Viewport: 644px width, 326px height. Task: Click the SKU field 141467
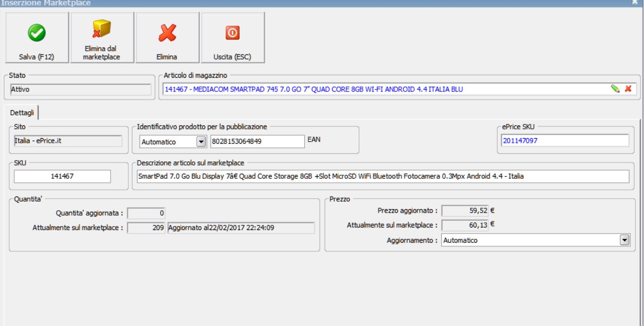62,176
